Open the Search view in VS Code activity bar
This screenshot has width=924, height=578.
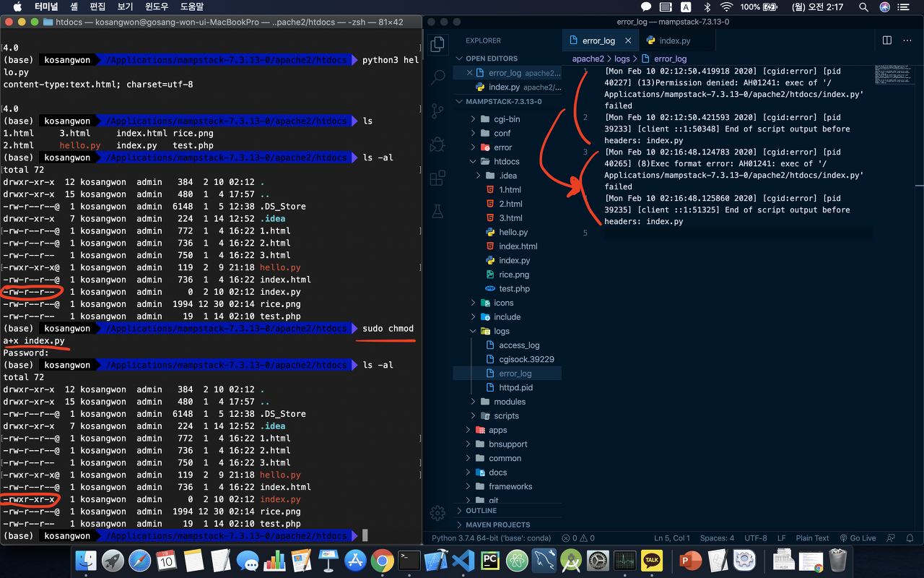437,77
